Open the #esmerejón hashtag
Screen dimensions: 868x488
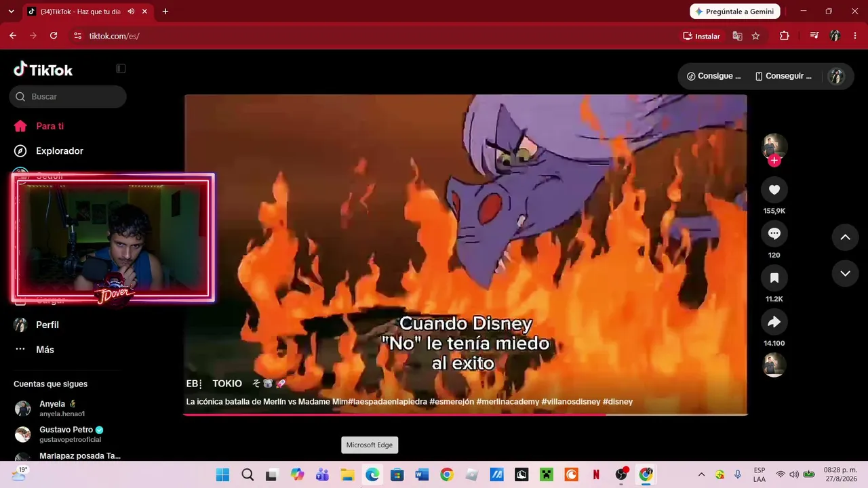[x=452, y=402]
